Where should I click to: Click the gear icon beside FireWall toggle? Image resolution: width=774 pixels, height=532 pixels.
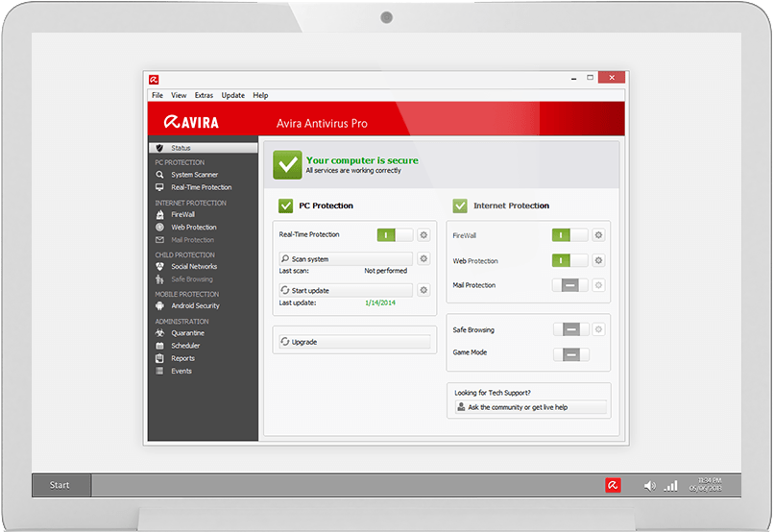pyautogui.click(x=598, y=235)
